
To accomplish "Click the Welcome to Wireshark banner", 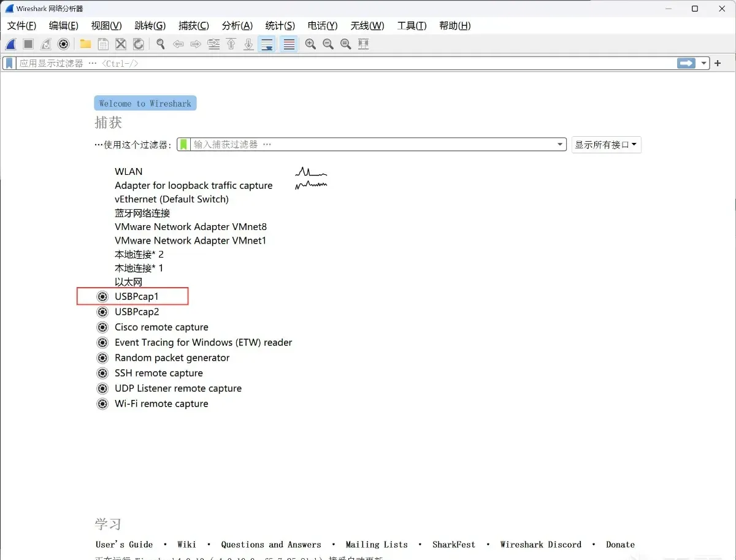I will (145, 103).
